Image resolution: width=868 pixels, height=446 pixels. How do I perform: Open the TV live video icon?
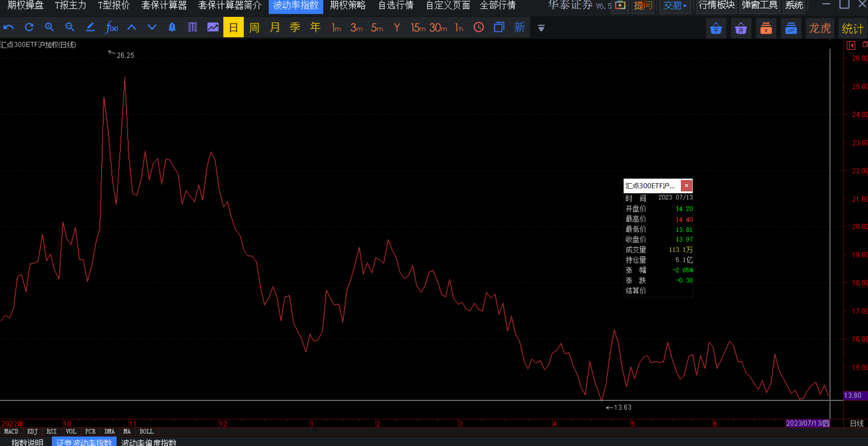[620, 5]
